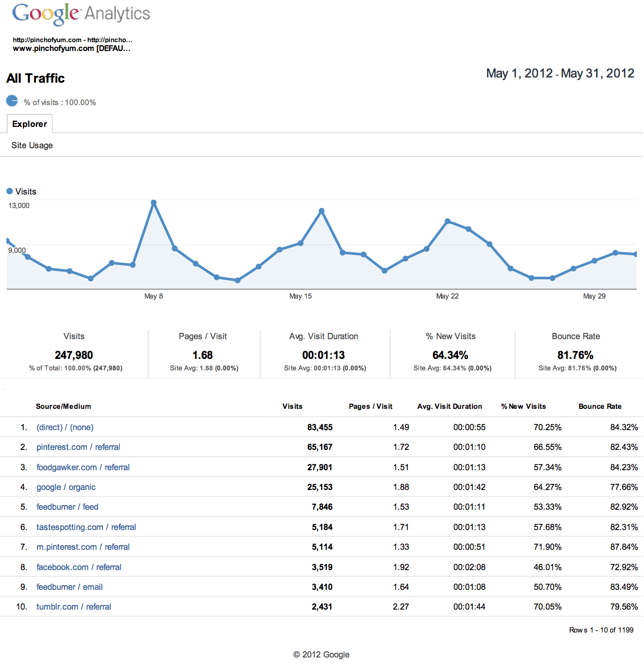Select the Site Usage view
The width and height of the screenshot is (644, 671).
click(x=32, y=145)
